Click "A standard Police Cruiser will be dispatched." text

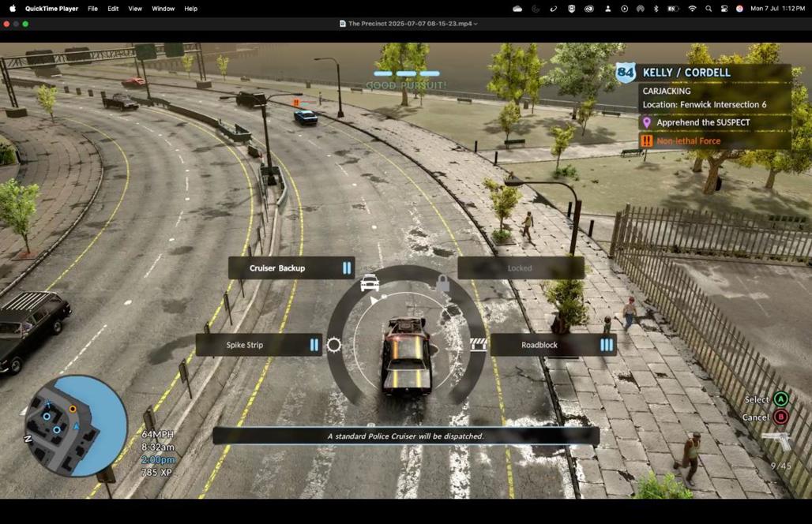(406, 436)
